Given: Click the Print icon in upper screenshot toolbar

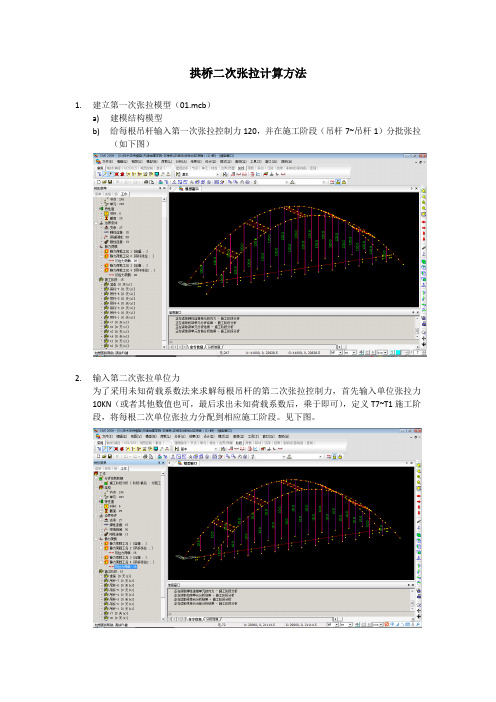Looking at the screenshot, I should coord(146,182).
